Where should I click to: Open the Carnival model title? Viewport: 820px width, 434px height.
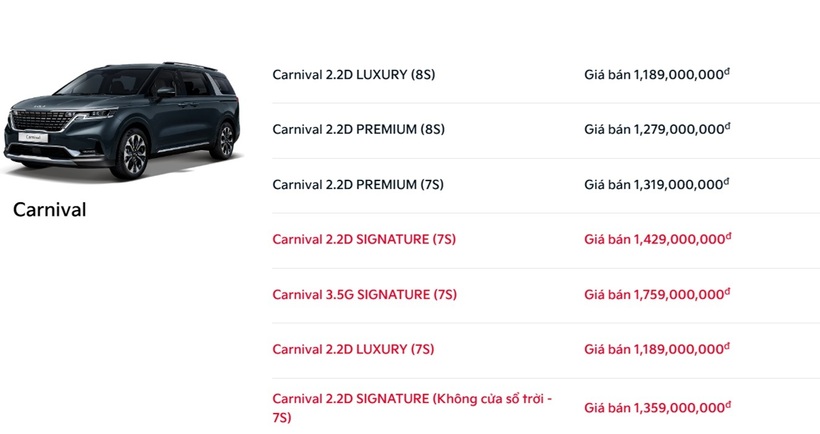tap(49, 210)
